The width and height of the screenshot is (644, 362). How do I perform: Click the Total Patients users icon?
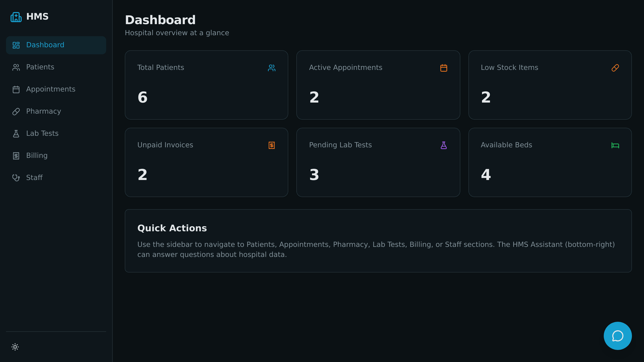(272, 68)
